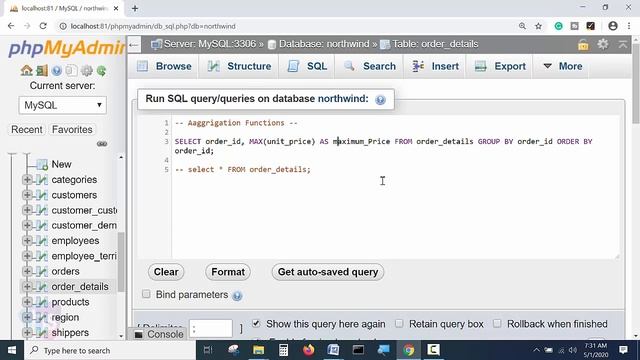Reload navigation panel green arrow icon
This screenshot has width=640, height=360.
tap(101, 70)
